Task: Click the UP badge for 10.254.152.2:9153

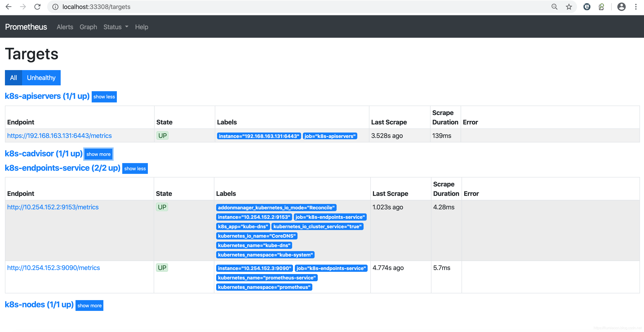Action: tap(162, 207)
